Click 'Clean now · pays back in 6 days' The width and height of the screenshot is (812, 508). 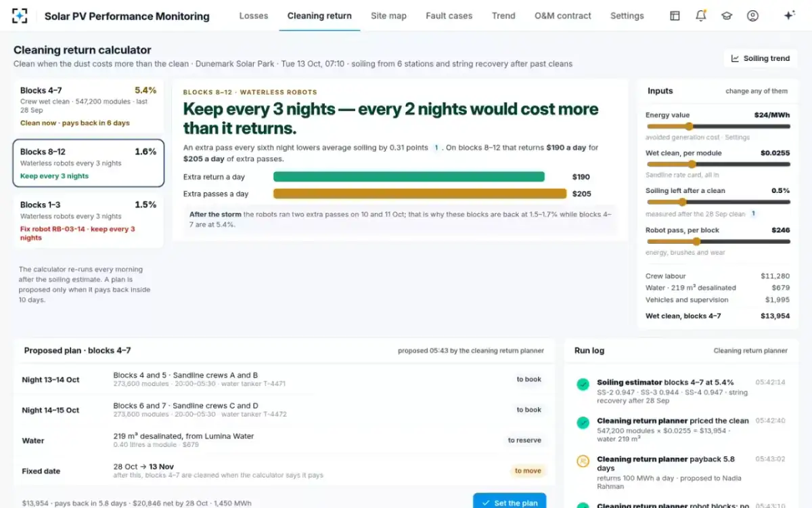click(75, 123)
